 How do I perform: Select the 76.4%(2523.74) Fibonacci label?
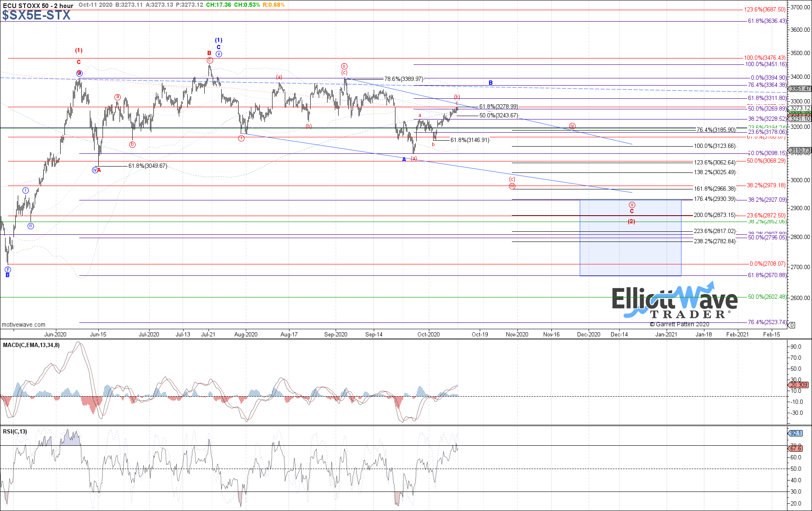click(767, 322)
